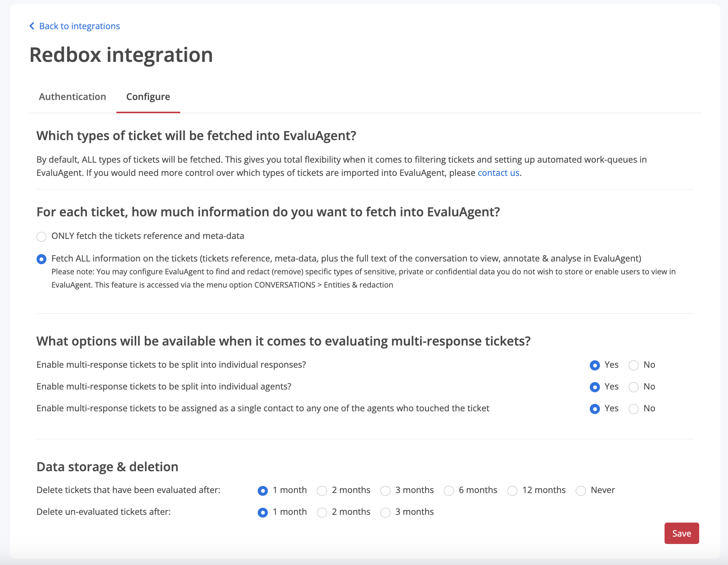Set un-evaluated ticket deletion to 1 month
This screenshot has height=565, width=728.
pyautogui.click(x=263, y=512)
